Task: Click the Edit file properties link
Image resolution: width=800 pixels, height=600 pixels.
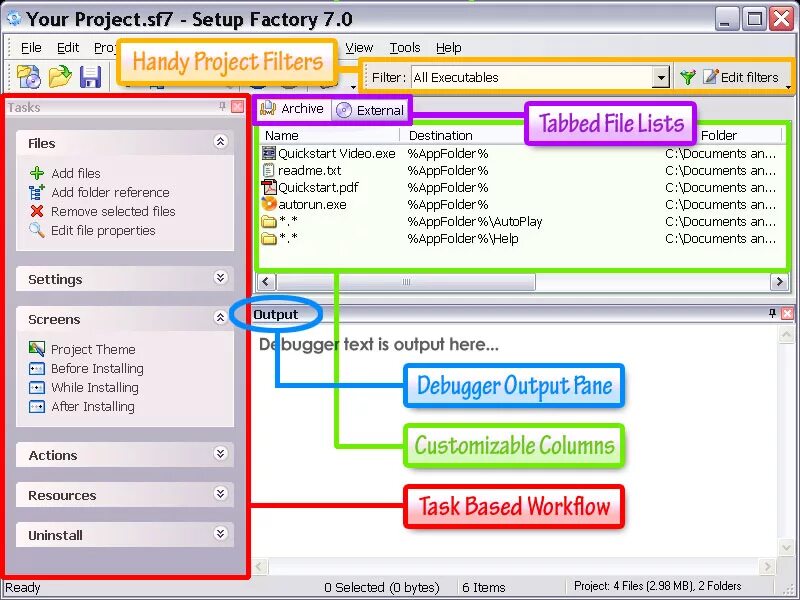Action: (x=103, y=231)
